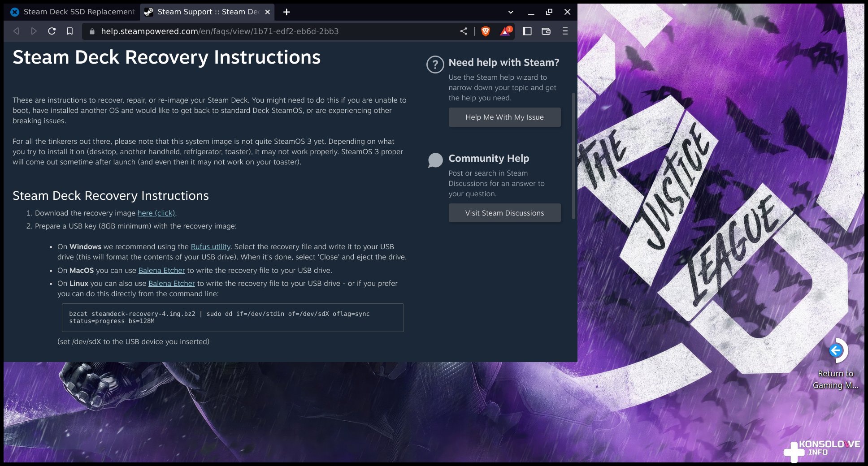Open Brave Shields lion icon
Image resolution: width=868 pixels, height=466 pixels.
pos(486,31)
